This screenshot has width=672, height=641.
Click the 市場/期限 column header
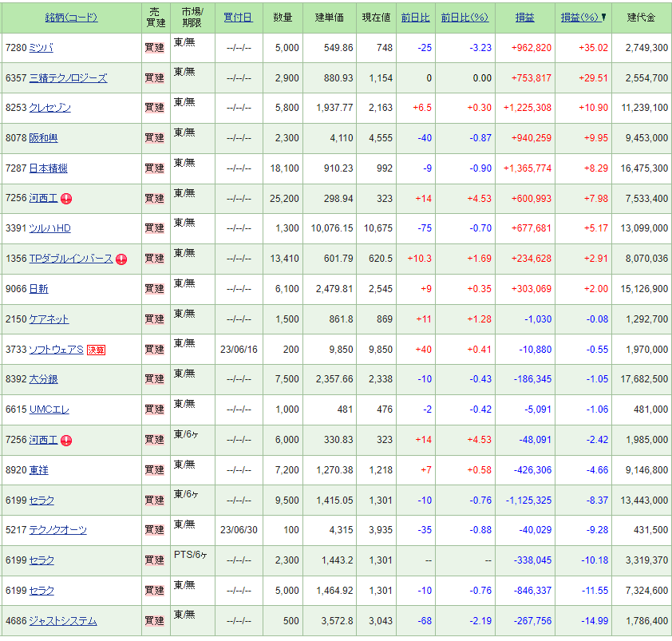click(192, 18)
